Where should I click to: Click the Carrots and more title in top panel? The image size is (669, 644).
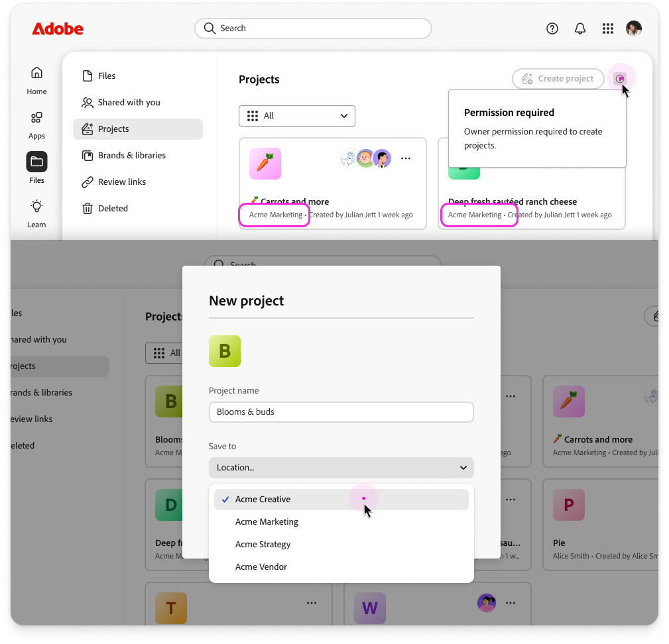tap(290, 201)
